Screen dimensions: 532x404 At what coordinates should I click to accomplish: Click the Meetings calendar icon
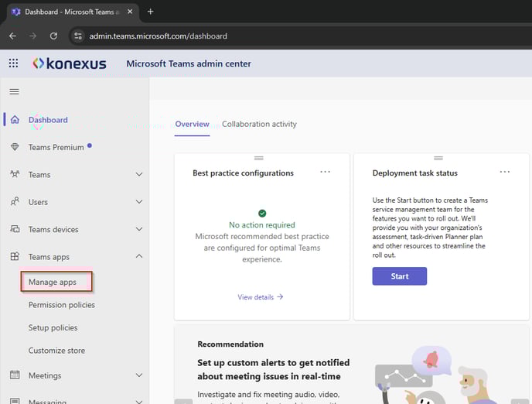(x=15, y=375)
